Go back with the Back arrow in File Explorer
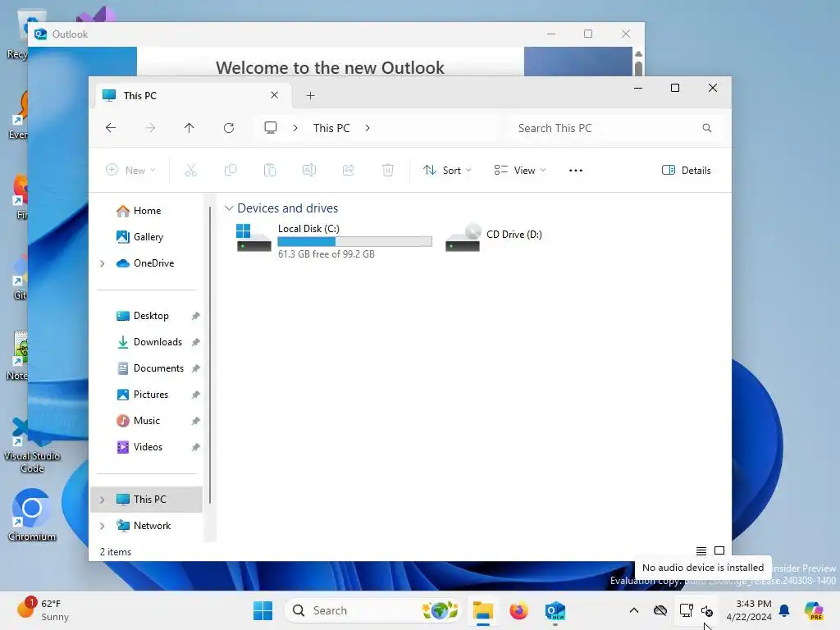840x630 pixels. coord(111,128)
